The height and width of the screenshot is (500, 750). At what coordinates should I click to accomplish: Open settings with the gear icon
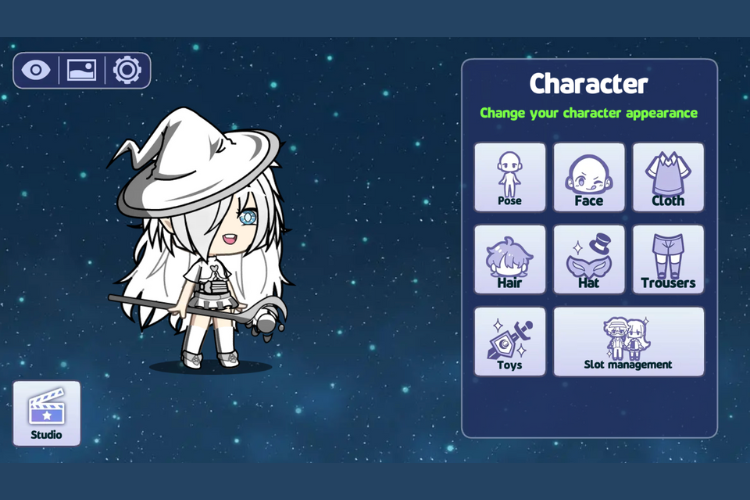click(x=127, y=70)
